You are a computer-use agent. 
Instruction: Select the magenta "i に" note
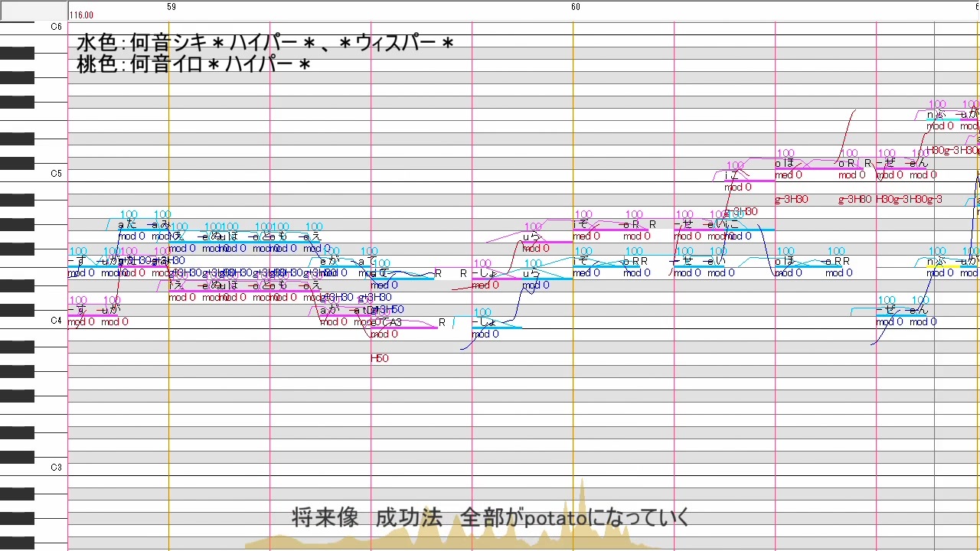pyautogui.click(x=750, y=180)
